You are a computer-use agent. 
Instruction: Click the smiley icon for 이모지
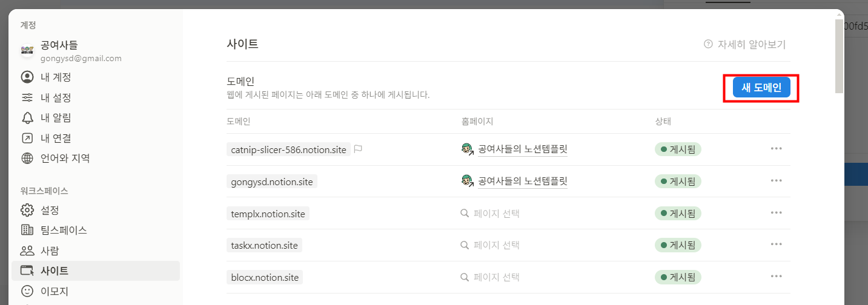[x=27, y=291]
